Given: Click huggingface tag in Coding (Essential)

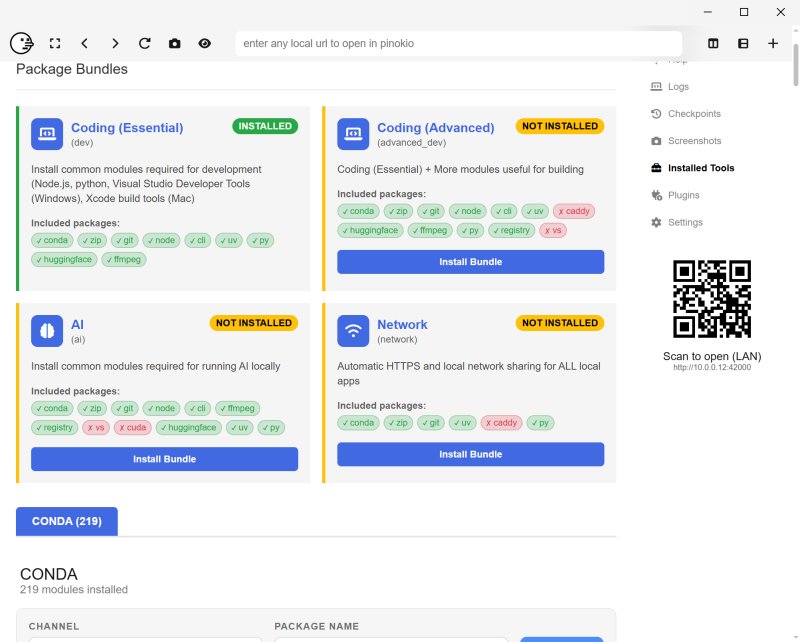Looking at the screenshot, I should (64, 260).
